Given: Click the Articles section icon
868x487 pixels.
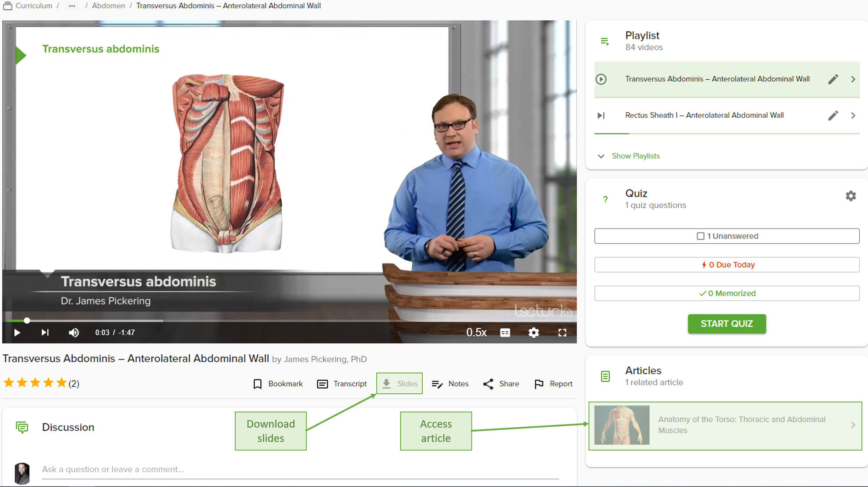Looking at the screenshot, I should [605, 376].
